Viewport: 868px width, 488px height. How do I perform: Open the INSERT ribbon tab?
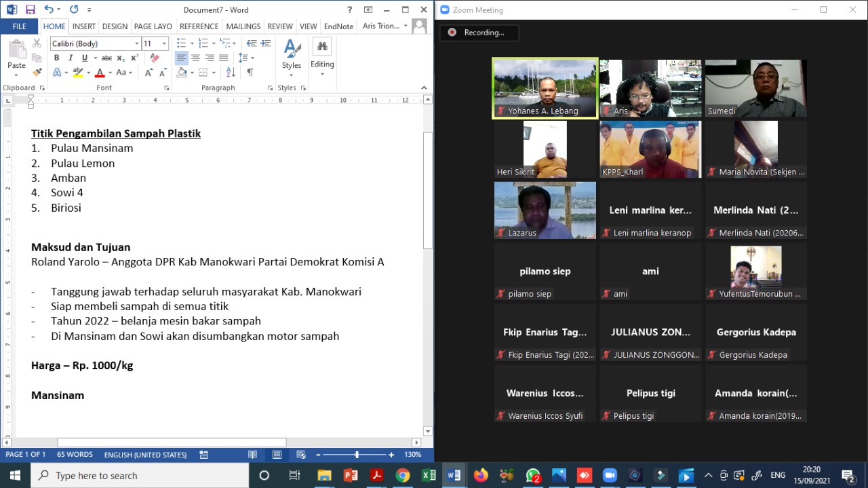pyautogui.click(x=84, y=26)
